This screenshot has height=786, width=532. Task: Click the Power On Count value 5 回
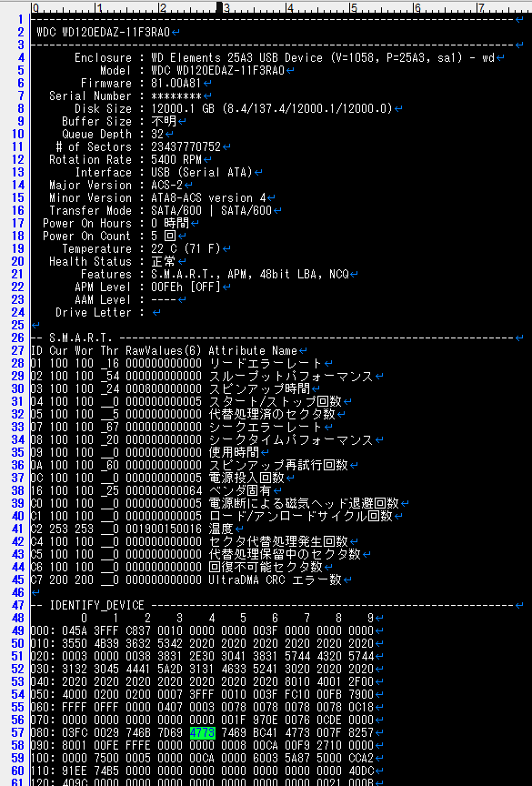point(164,237)
